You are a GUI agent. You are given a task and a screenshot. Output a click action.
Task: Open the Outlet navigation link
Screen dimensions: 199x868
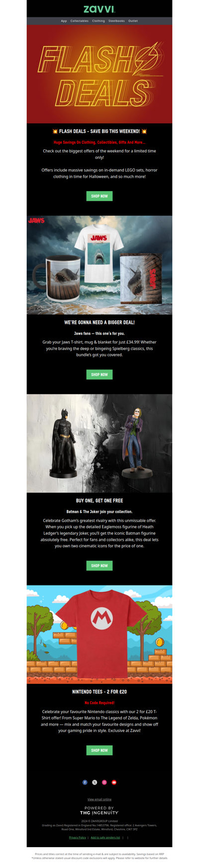[133, 21]
